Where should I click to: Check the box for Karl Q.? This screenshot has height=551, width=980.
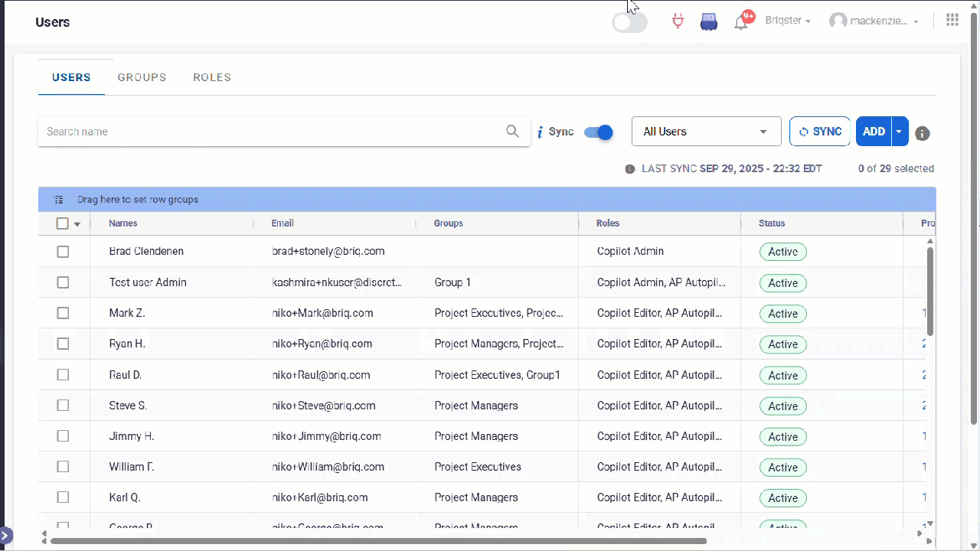click(x=63, y=497)
